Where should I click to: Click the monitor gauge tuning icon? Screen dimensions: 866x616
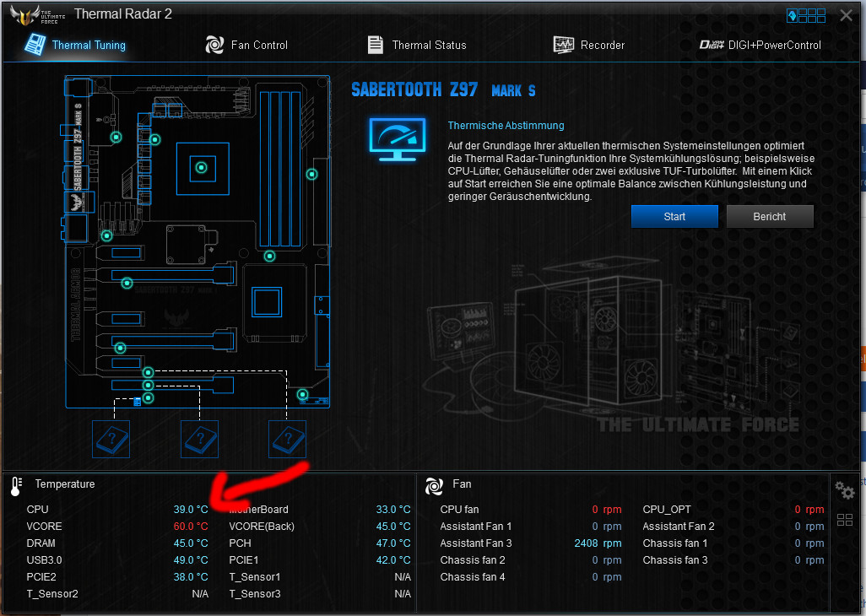coord(398,138)
